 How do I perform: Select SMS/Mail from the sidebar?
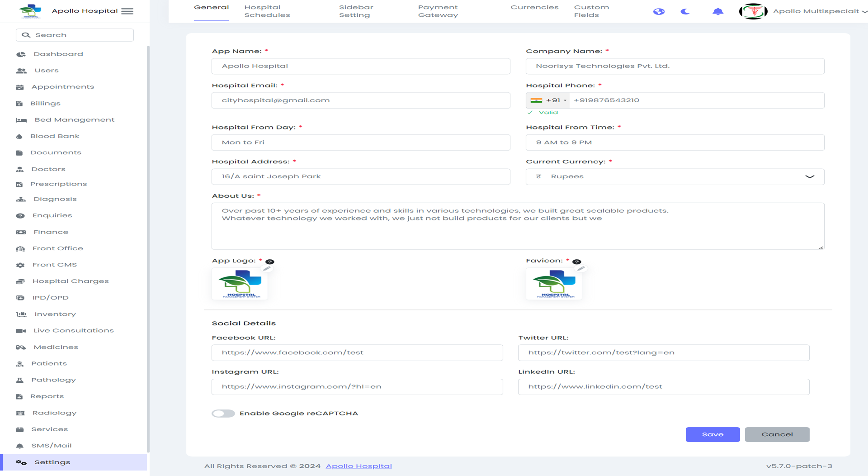coord(51,445)
